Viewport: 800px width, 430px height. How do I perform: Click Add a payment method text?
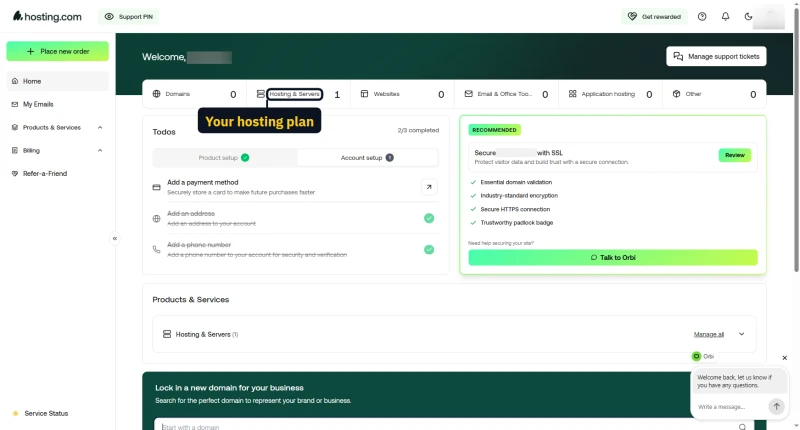(203, 182)
